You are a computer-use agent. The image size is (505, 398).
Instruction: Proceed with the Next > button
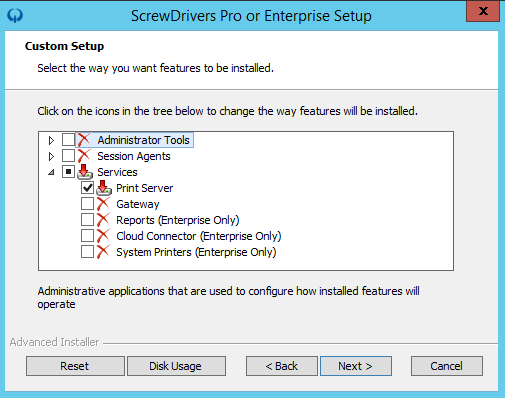(x=356, y=366)
